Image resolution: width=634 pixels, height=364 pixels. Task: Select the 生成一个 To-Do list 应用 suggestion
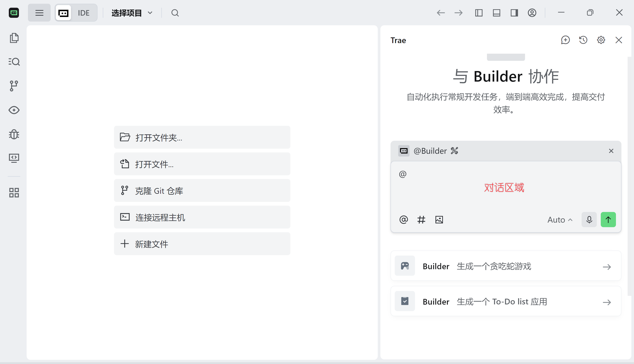click(506, 301)
